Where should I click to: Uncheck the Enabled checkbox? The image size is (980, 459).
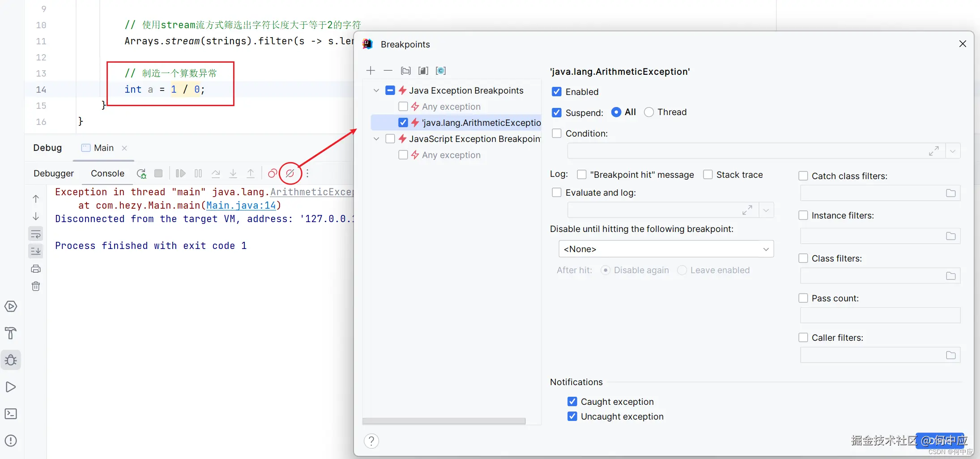click(x=557, y=92)
